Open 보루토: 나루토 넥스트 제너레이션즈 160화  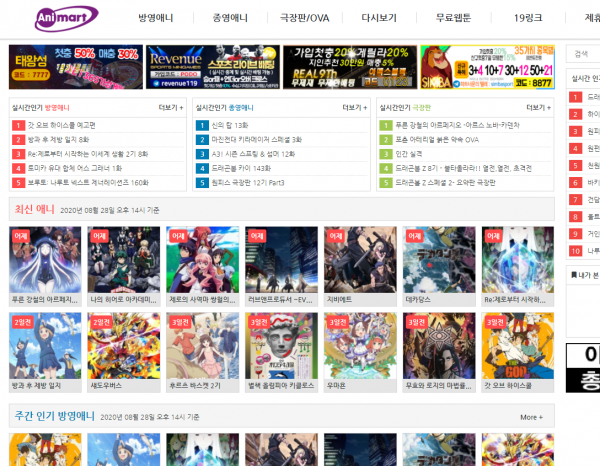tap(88, 182)
